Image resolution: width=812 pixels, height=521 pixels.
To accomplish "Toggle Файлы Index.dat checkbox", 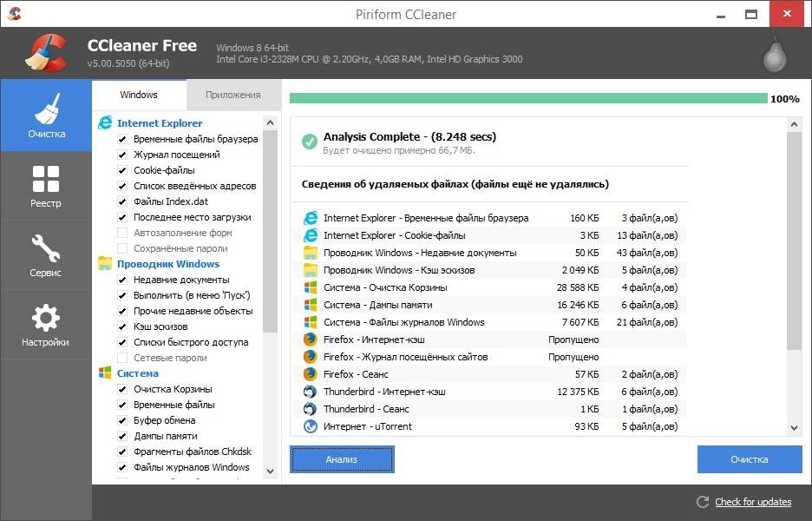I will tap(122, 201).
